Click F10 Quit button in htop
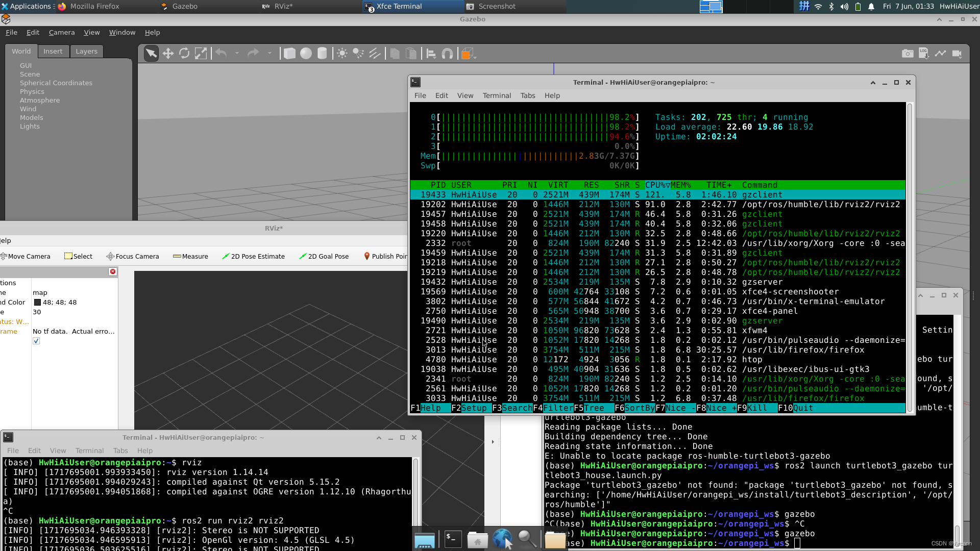The image size is (980, 551). point(804,408)
